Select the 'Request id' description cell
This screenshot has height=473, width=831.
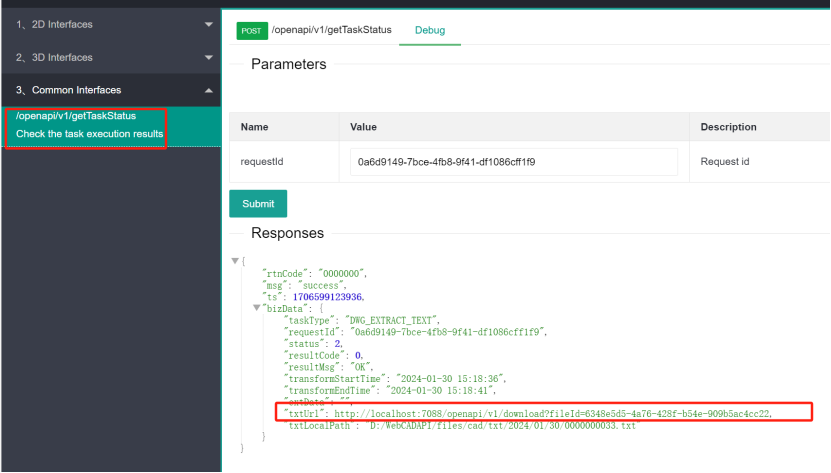[725, 161]
